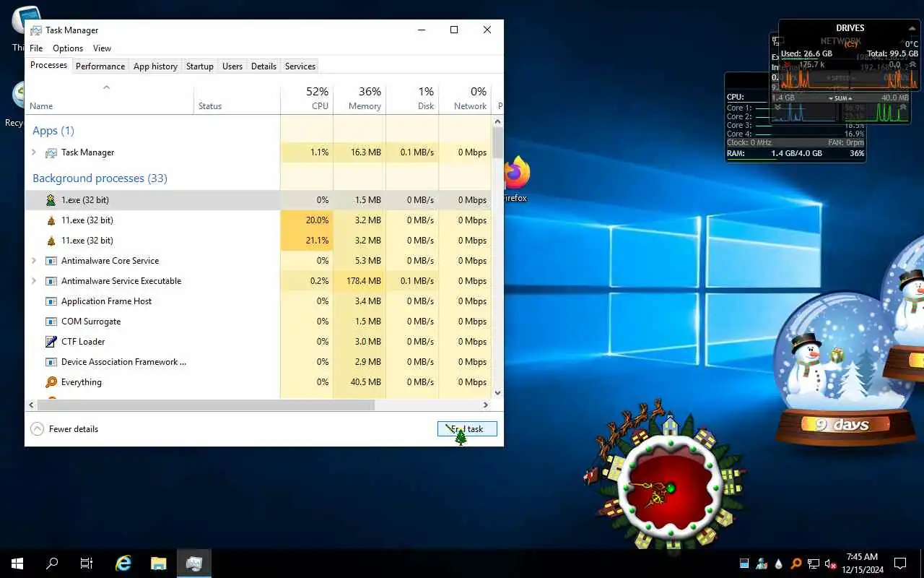
Task: Click the Apps (1) group heading
Action: pyautogui.click(x=53, y=131)
